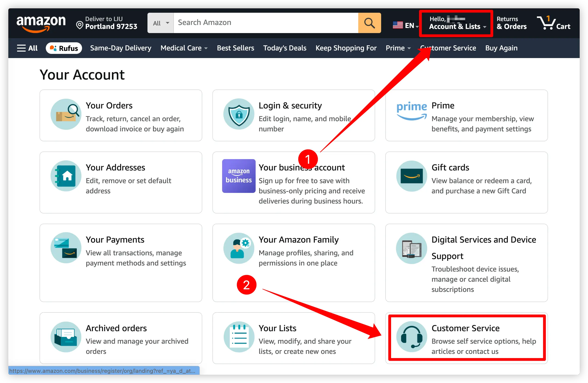Click the Login & security shield icon
Screen dimensions: 588x383
point(239,114)
